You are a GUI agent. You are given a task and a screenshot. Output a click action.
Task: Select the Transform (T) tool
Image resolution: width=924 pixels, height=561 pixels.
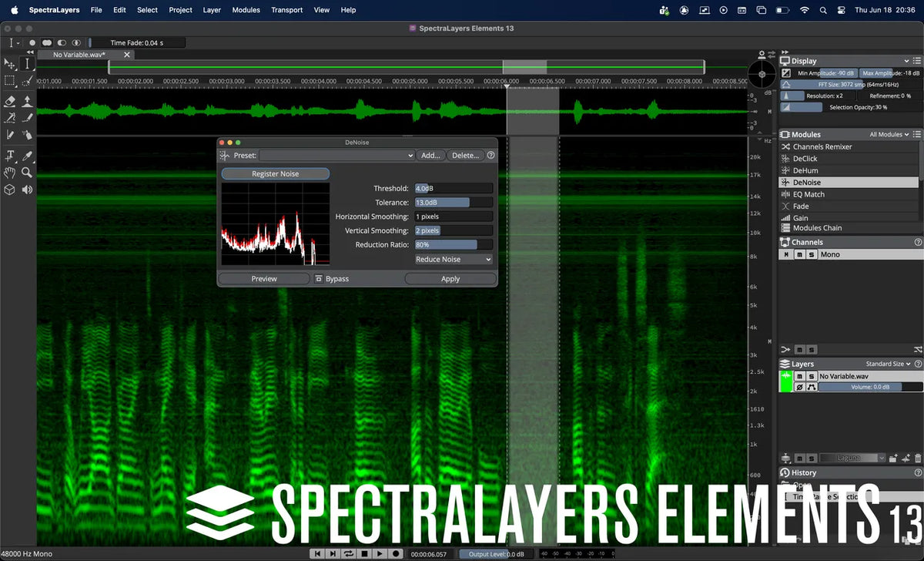9,156
